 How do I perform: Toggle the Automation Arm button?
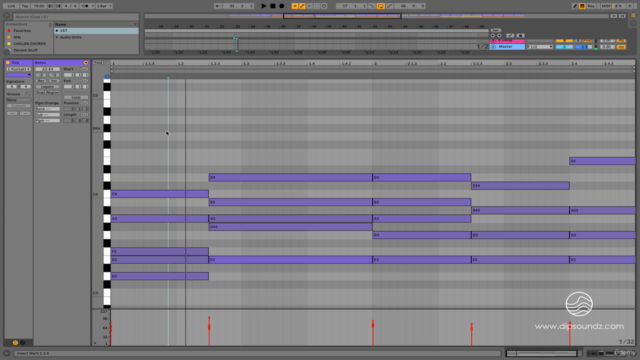coord(302,6)
